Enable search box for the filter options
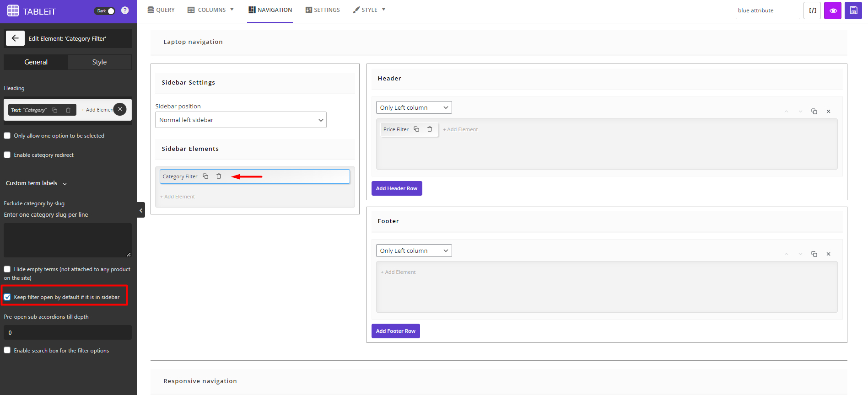This screenshot has height=395, width=868. tap(7, 351)
